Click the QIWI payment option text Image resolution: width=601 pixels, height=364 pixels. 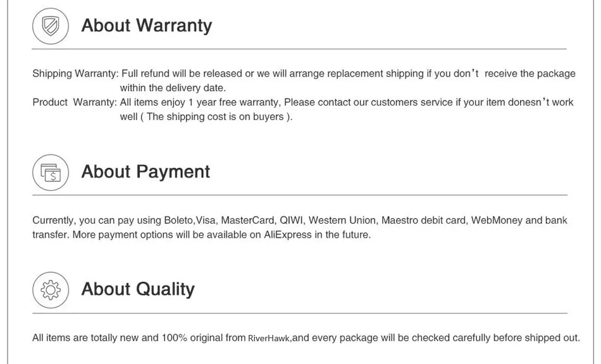pyautogui.click(x=292, y=221)
